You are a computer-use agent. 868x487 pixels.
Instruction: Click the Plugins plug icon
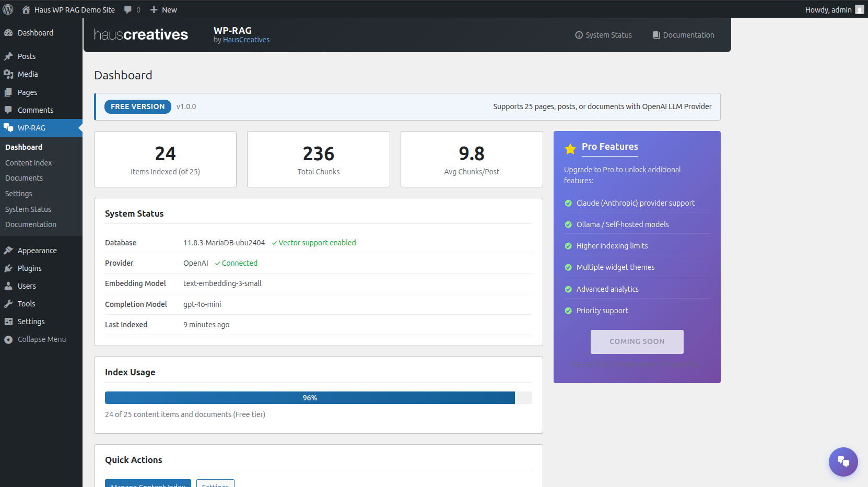click(8, 268)
